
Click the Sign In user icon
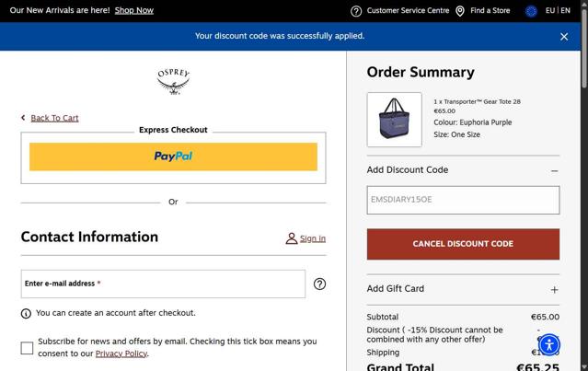point(292,238)
